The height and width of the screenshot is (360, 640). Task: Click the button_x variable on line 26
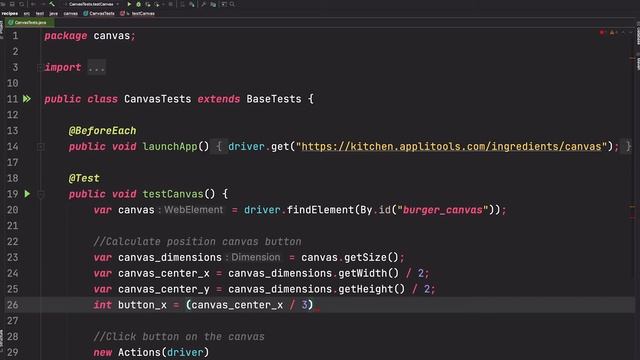point(142,305)
